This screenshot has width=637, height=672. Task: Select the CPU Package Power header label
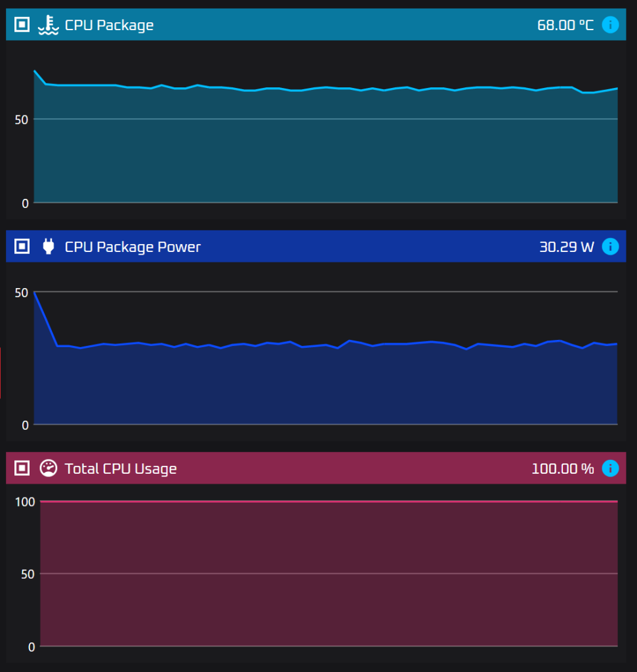coord(133,247)
